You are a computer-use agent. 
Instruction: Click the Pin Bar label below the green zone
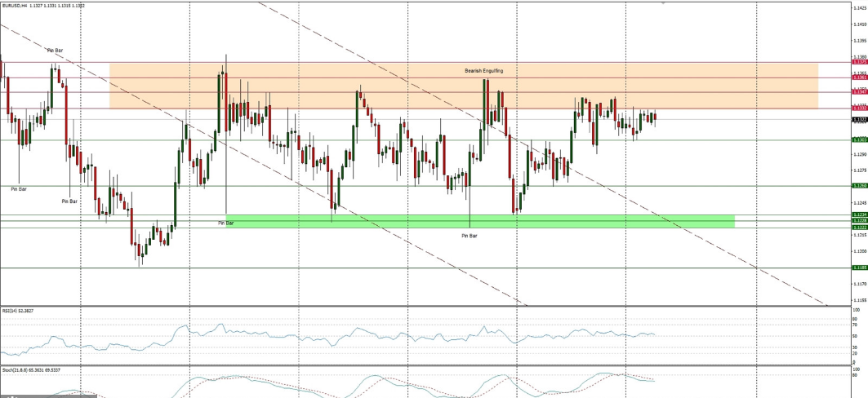pyautogui.click(x=469, y=236)
